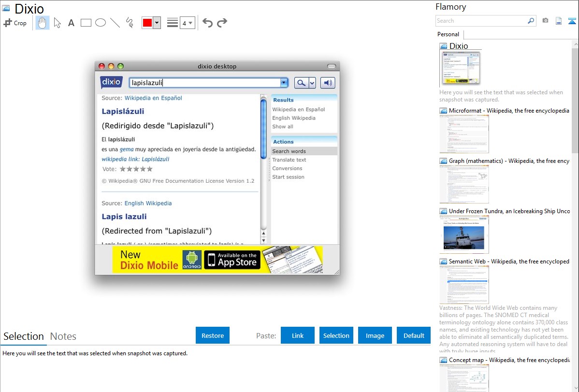579x392 pixels.
Task: Open the Semantic Web snapshot thumbnail
Action: tap(464, 285)
